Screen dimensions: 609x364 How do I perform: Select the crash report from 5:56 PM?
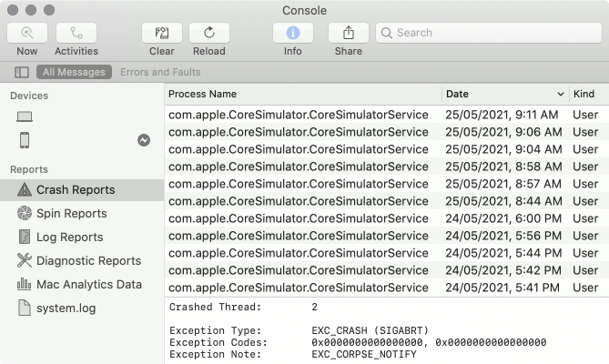coord(387,236)
